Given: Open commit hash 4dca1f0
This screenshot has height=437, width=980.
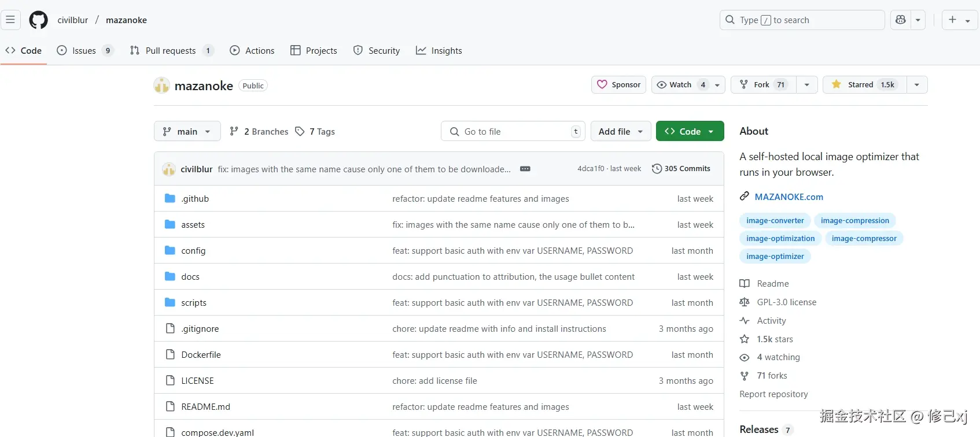Looking at the screenshot, I should pos(591,169).
